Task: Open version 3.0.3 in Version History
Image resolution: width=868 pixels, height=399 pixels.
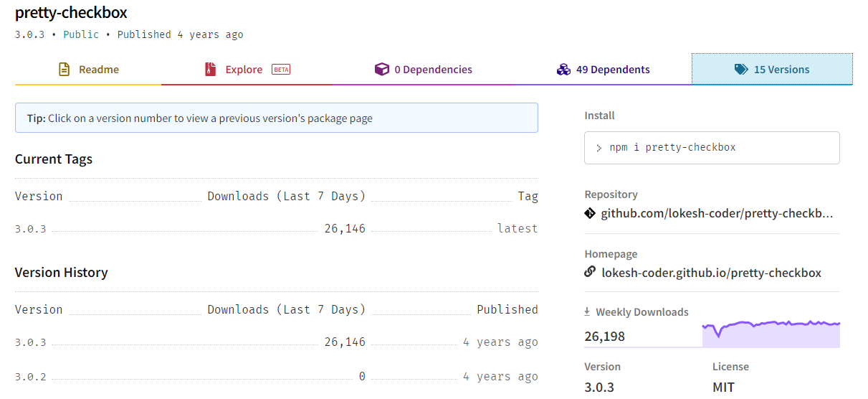Action: pyautogui.click(x=31, y=342)
